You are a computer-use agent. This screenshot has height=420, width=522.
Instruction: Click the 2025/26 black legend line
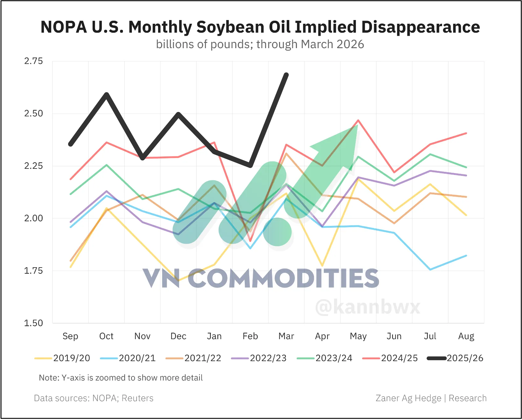point(437,358)
